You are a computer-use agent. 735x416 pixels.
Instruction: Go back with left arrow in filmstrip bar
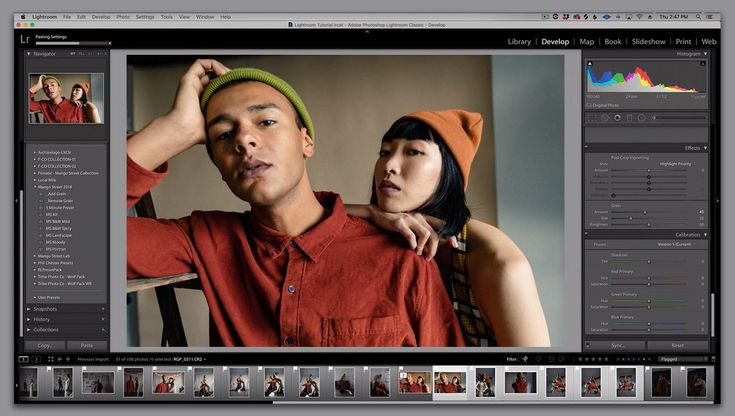click(x=60, y=359)
